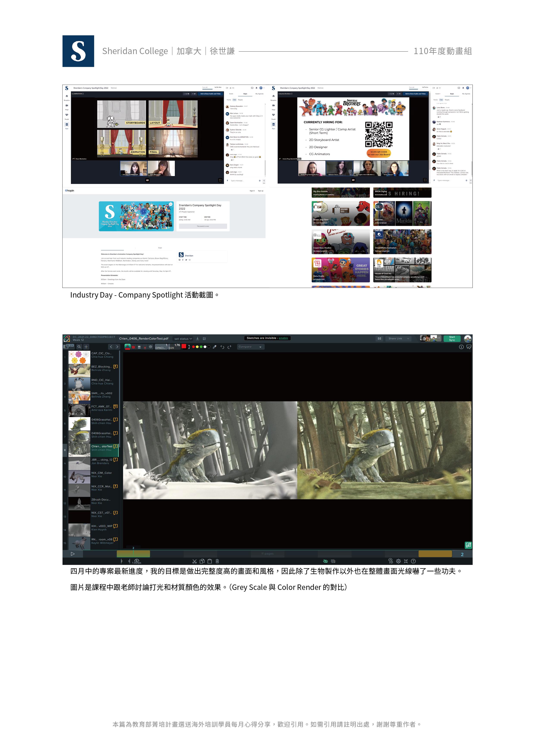Click the search magnifier above the media list
Viewport: 535px width, 756px height.
[79, 347]
